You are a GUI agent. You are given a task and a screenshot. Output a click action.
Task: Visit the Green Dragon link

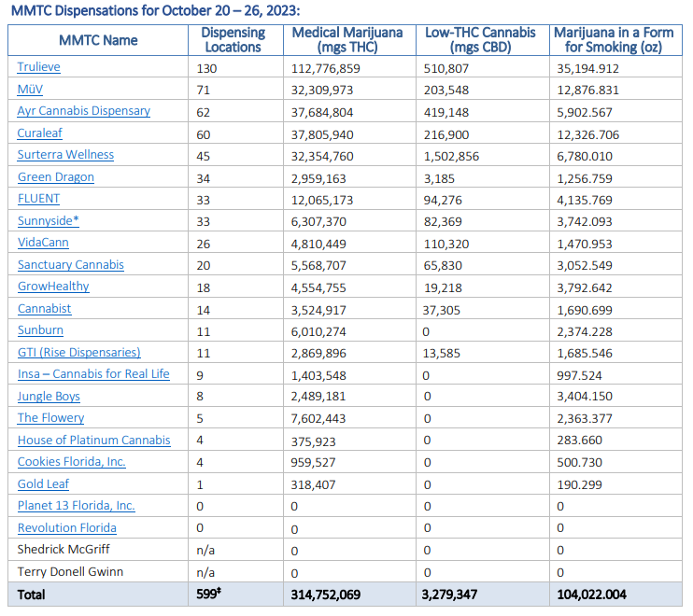56,177
